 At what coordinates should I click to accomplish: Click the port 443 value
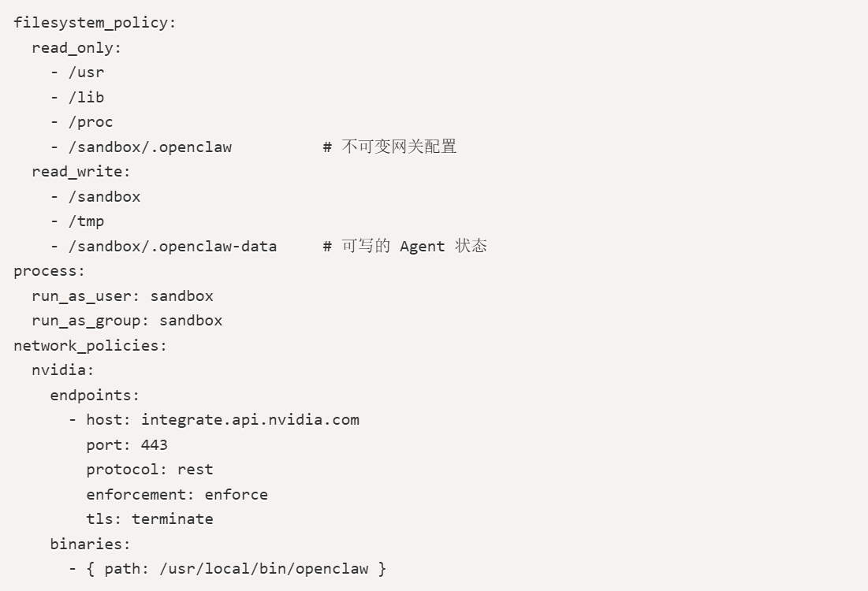(154, 445)
